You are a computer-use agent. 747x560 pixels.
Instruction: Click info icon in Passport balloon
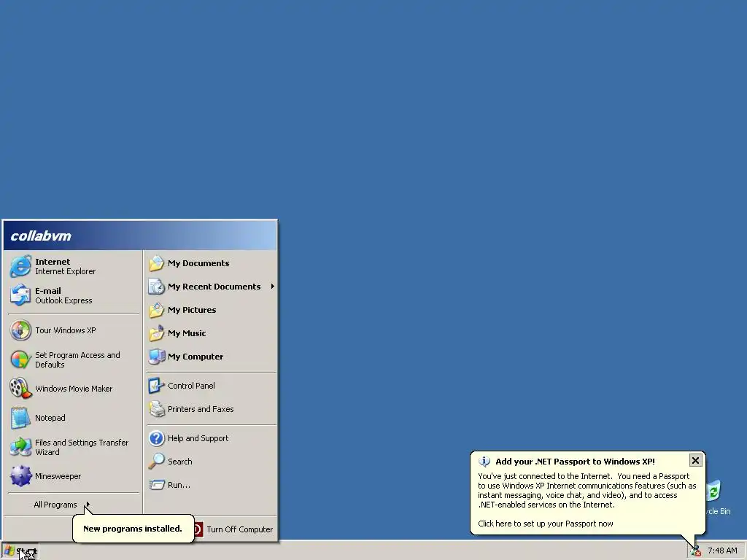[484, 461]
